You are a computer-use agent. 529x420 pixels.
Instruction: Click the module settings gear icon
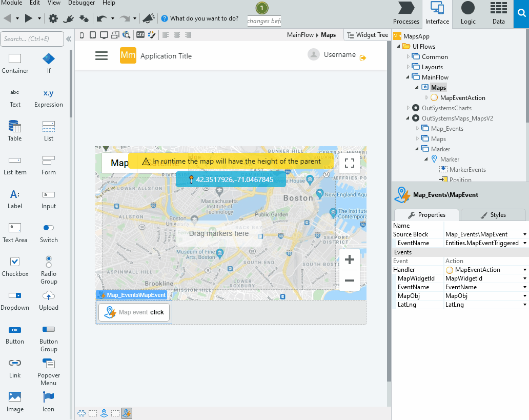(53, 18)
